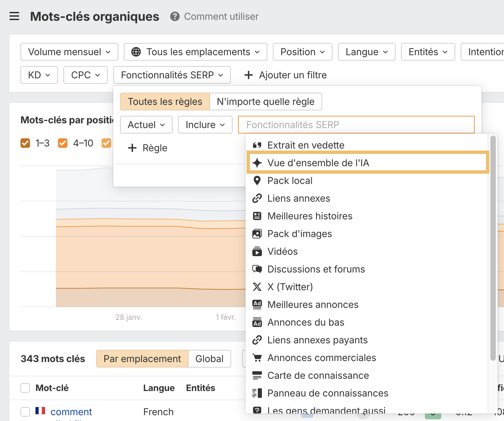Click the Pack local pin icon
Viewport: 504px width, 421px height.
tap(257, 181)
